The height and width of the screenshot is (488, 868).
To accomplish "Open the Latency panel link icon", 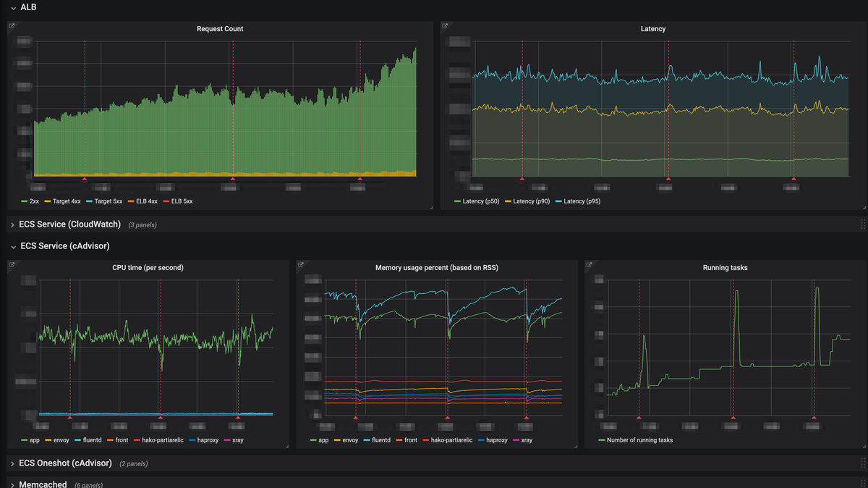I will pos(446,25).
